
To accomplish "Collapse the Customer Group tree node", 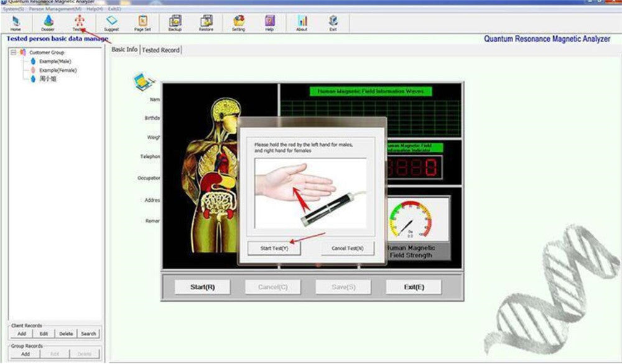I will [13, 53].
